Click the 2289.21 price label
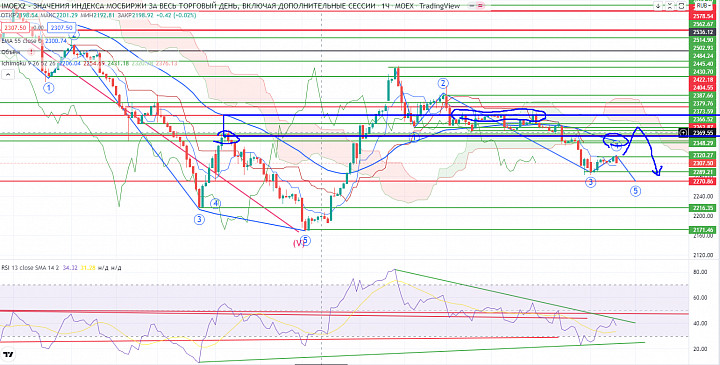720x365 pixels. tap(704, 173)
